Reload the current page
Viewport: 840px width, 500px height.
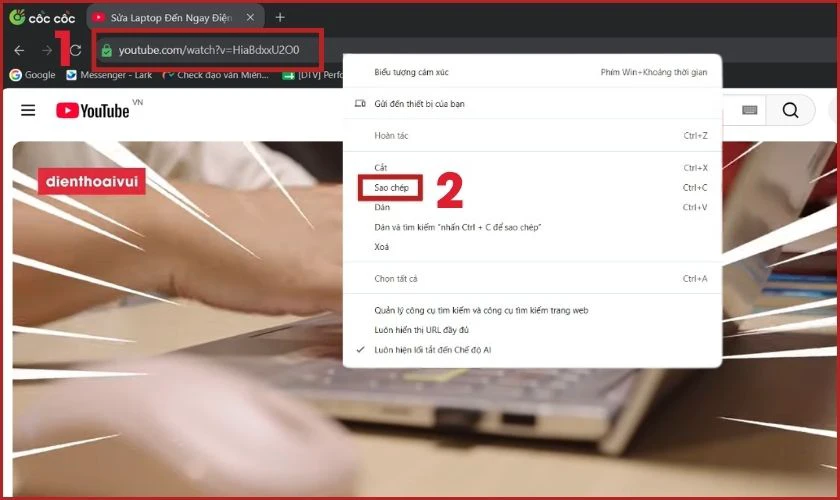(76, 50)
